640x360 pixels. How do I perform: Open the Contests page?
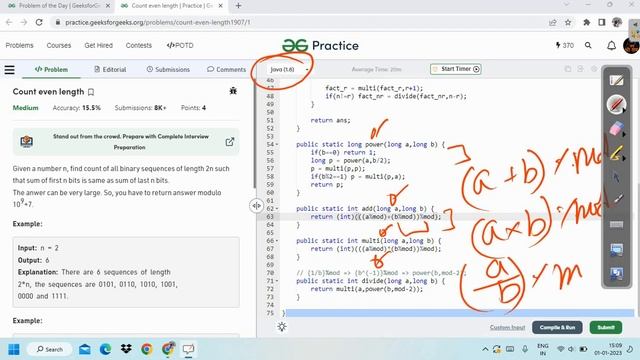coord(139,45)
